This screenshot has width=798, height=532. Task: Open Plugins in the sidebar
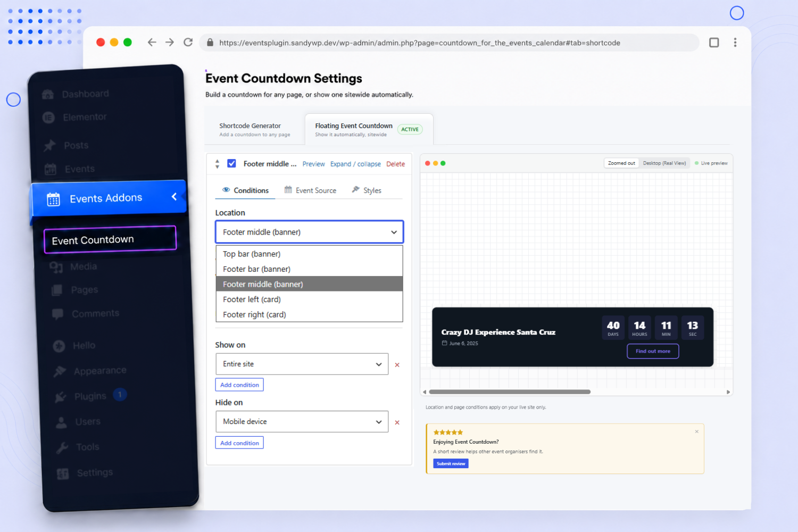[90, 396]
